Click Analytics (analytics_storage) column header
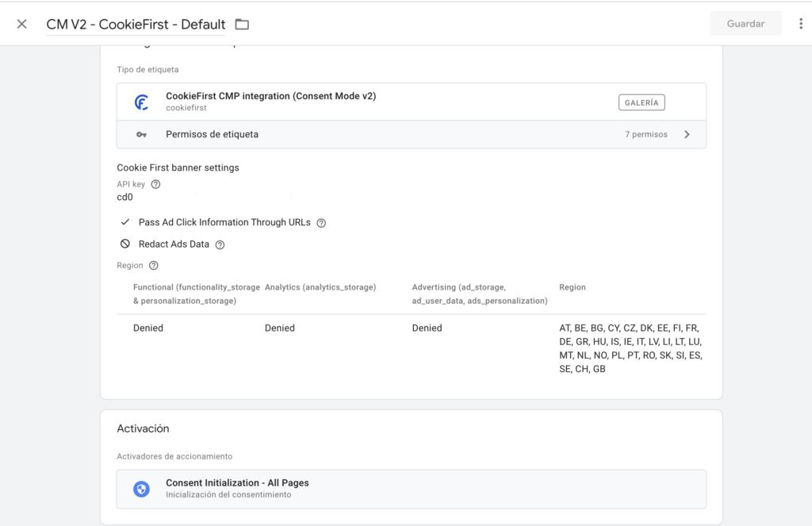 (320, 287)
